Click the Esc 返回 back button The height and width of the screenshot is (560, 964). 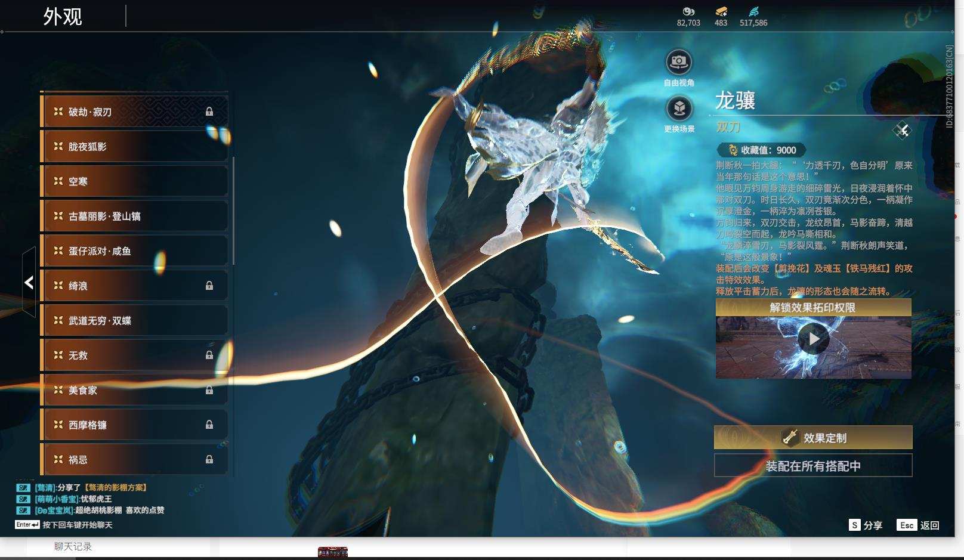coord(918,525)
